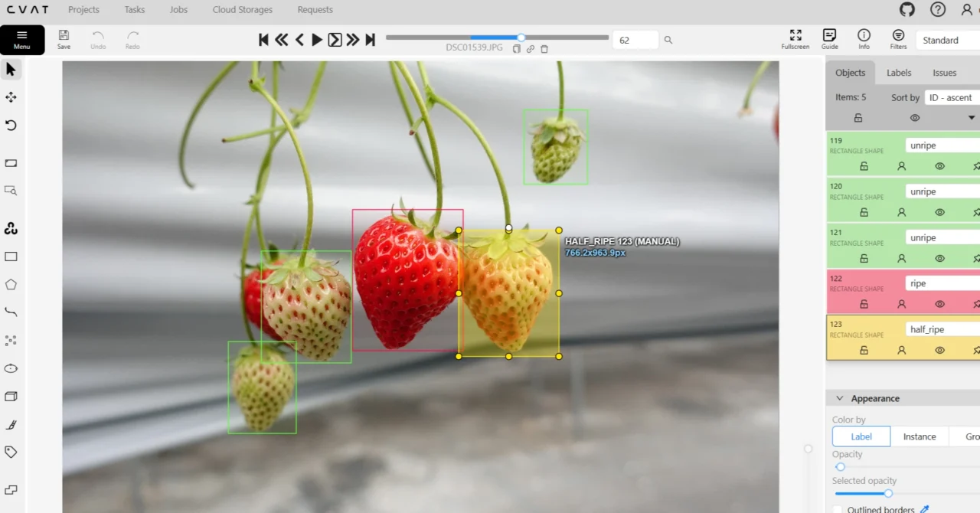Switch to the Labels tab
This screenshot has height=513, width=980.
(x=899, y=73)
